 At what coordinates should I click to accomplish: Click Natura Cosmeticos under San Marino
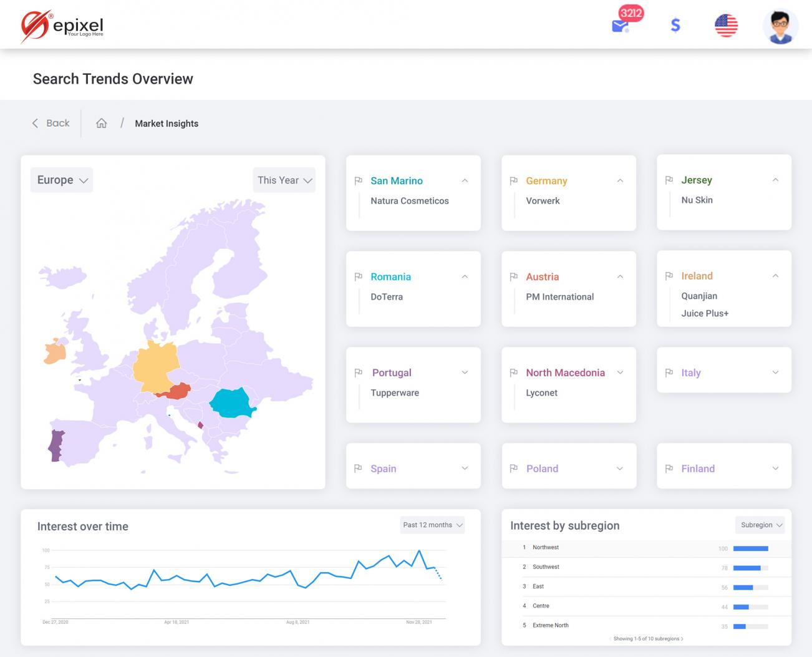[410, 201]
